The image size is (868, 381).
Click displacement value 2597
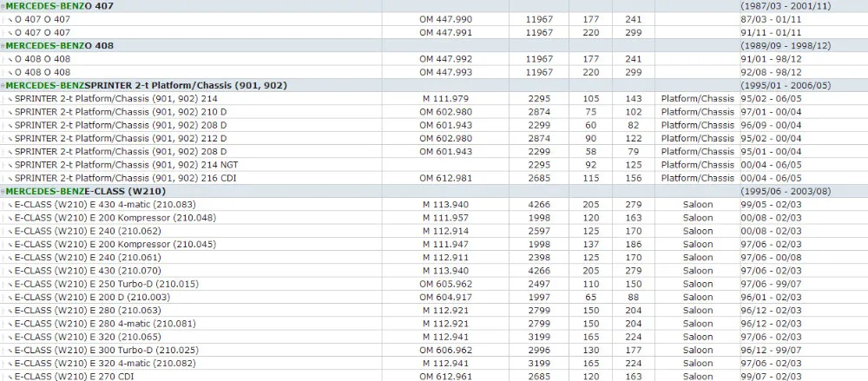click(x=539, y=231)
